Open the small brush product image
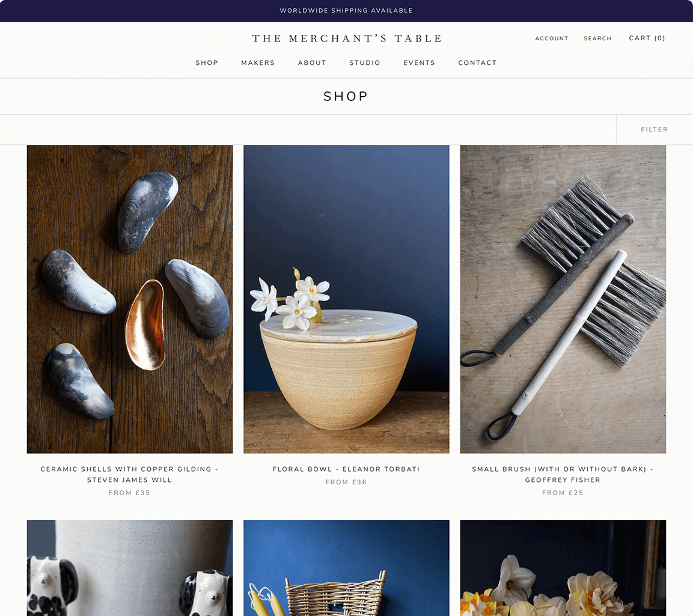693x616 pixels. 563,299
